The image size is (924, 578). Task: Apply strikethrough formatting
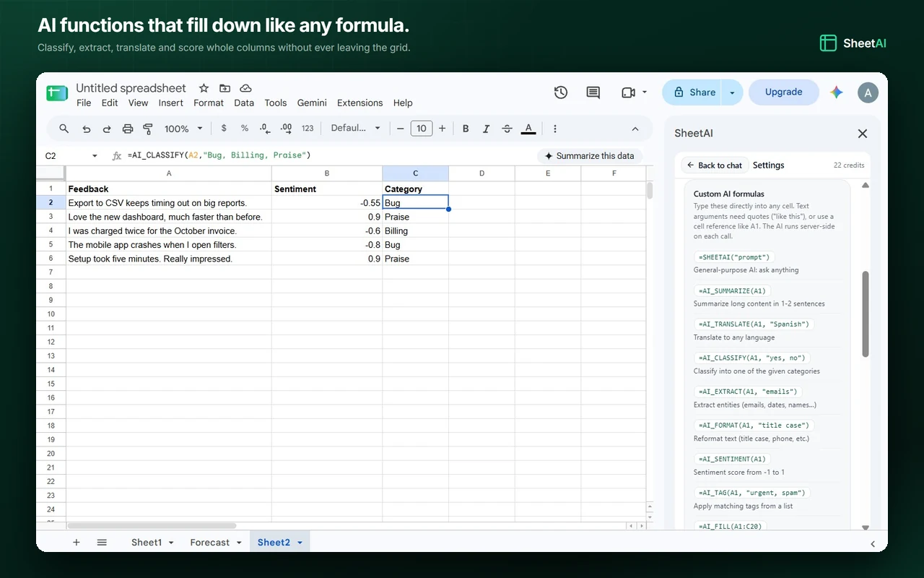click(x=507, y=129)
